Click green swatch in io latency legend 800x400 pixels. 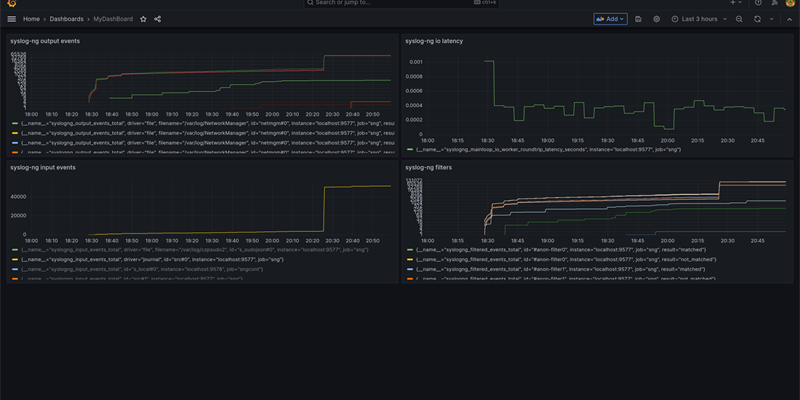pyautogui.click(x=410, y=149)
